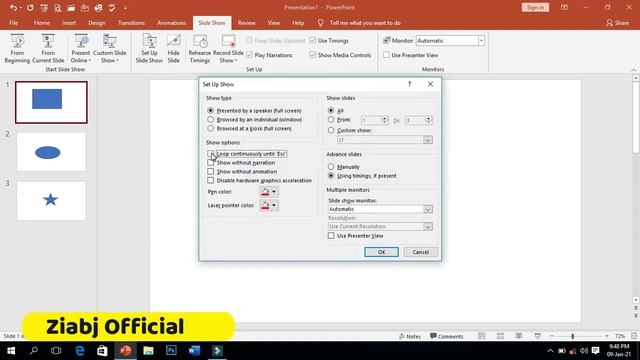Click the Undo icon in quick access toolbar
Screen dimensions: 640x360
pos(13,8)
